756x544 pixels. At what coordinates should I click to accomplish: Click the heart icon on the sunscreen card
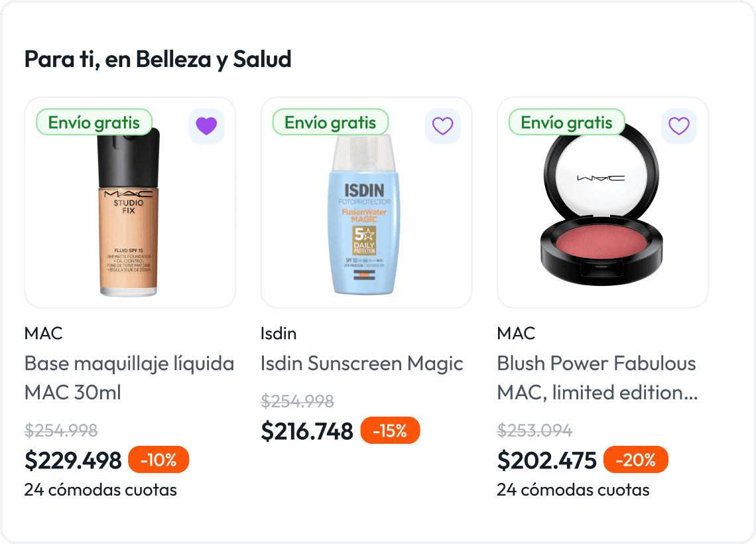coord(442,125)
